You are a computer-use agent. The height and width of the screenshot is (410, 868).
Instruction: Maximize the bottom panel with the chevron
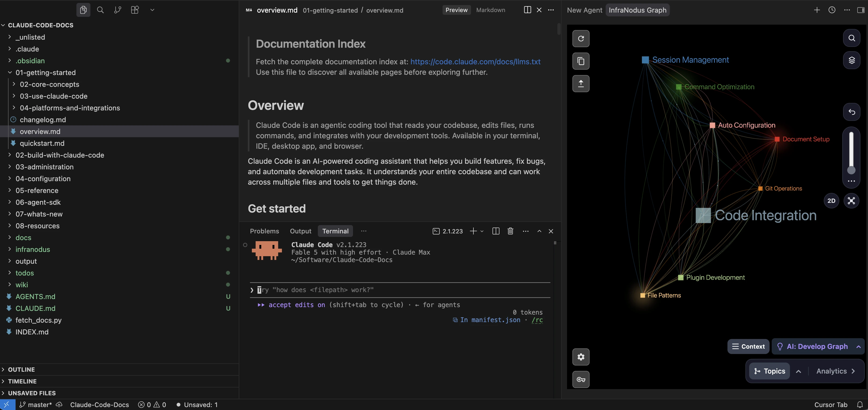[x=539, y=231]
